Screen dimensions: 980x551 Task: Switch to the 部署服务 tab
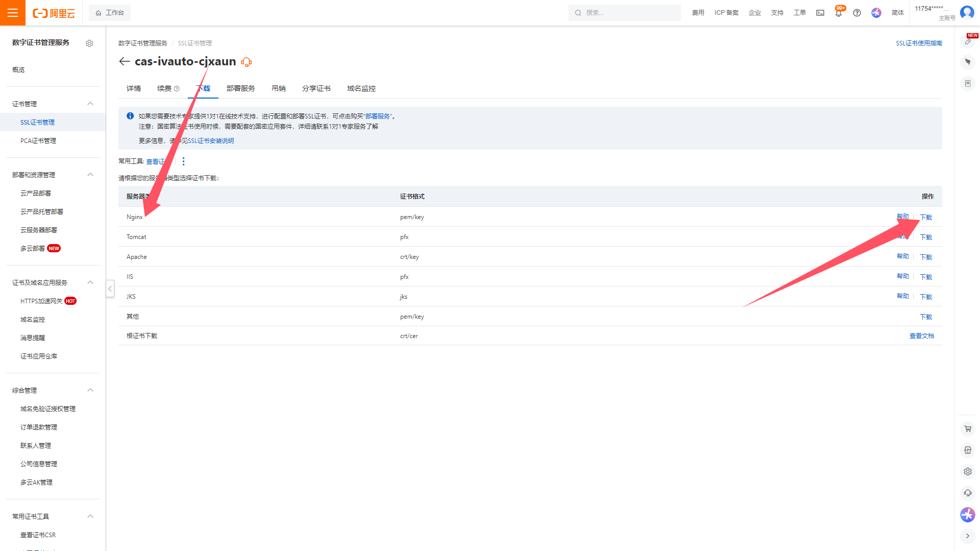pos(240,88)
